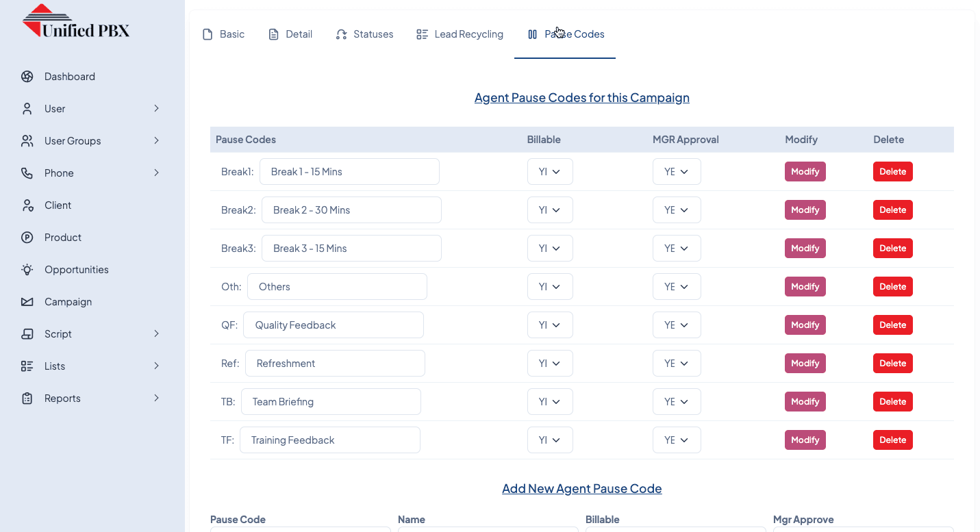The width and height of the screenshot is (980, 532).
Task: Open the Statuses tab
Action: 364,34
